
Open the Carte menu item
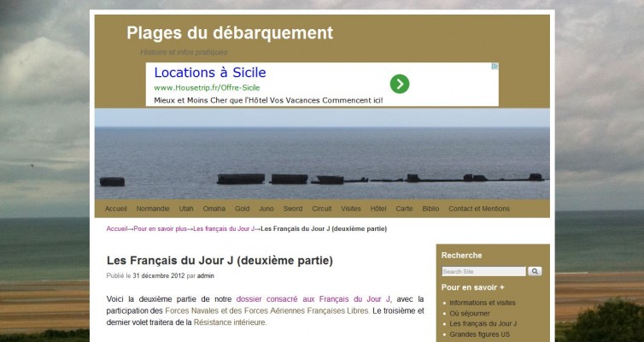404,209
